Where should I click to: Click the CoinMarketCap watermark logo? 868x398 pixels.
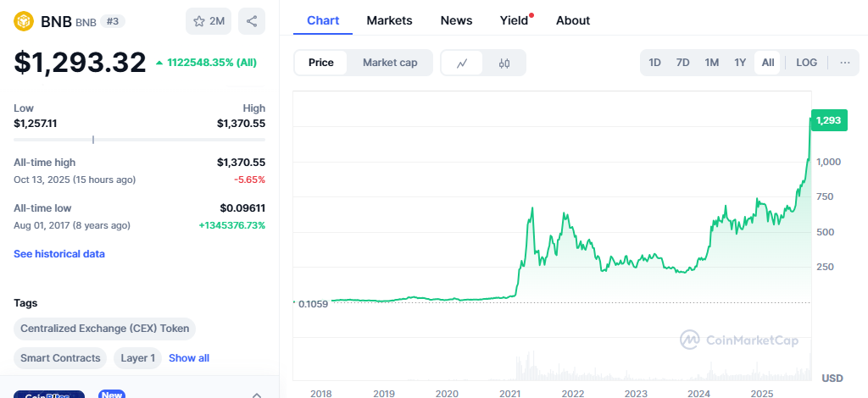(x=739, y=340)
